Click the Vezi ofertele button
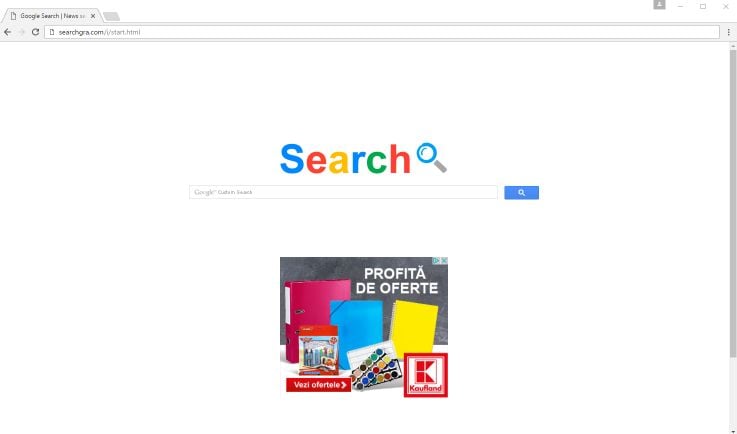This screenshot has height=434, width=737. pyautogui.click(x=318, y=385)
